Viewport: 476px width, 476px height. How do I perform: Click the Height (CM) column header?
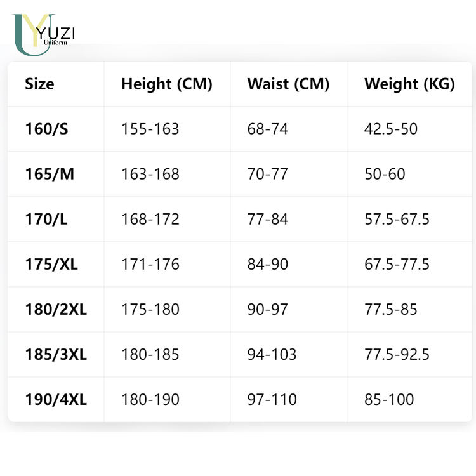tap(167, 84)
